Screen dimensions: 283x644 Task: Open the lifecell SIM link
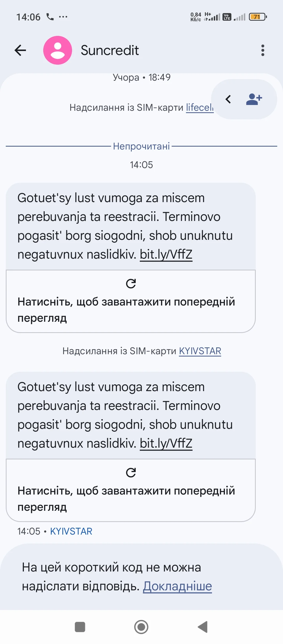200,108
